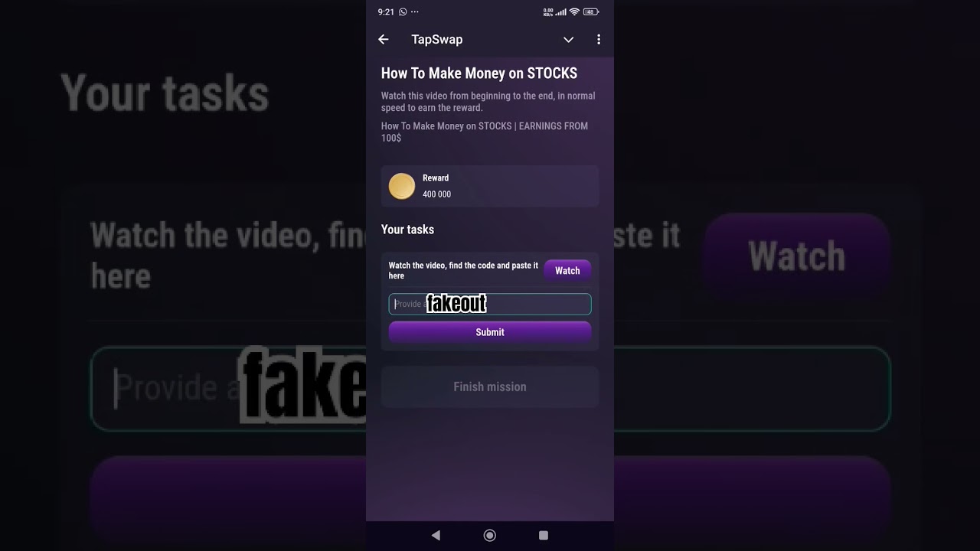Image resolution: width=980 pixels, height=551 pixels.
Task: Focus the code input field
Action: (x=490, y=305)
